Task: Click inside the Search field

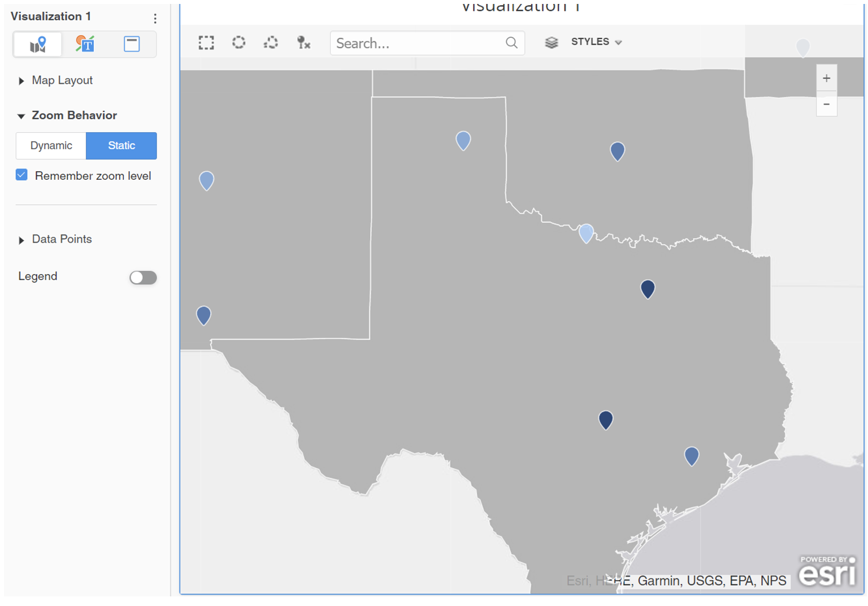Action: [418, 42]
